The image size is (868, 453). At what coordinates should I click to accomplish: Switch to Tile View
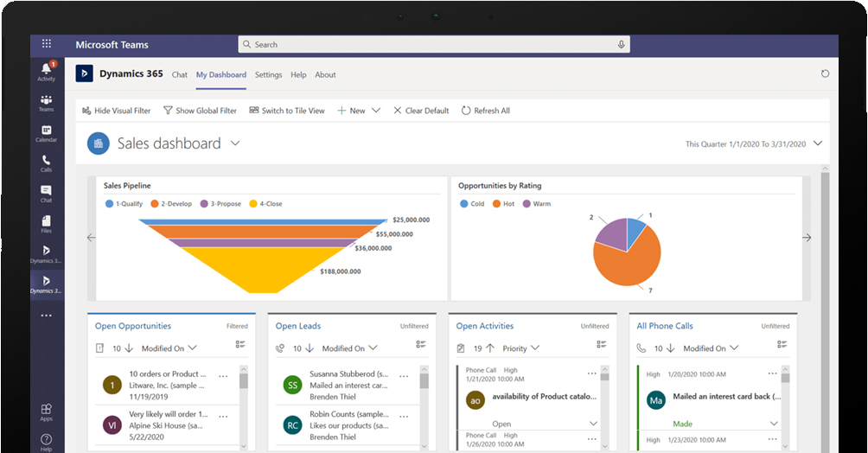(x=287, y=111)
